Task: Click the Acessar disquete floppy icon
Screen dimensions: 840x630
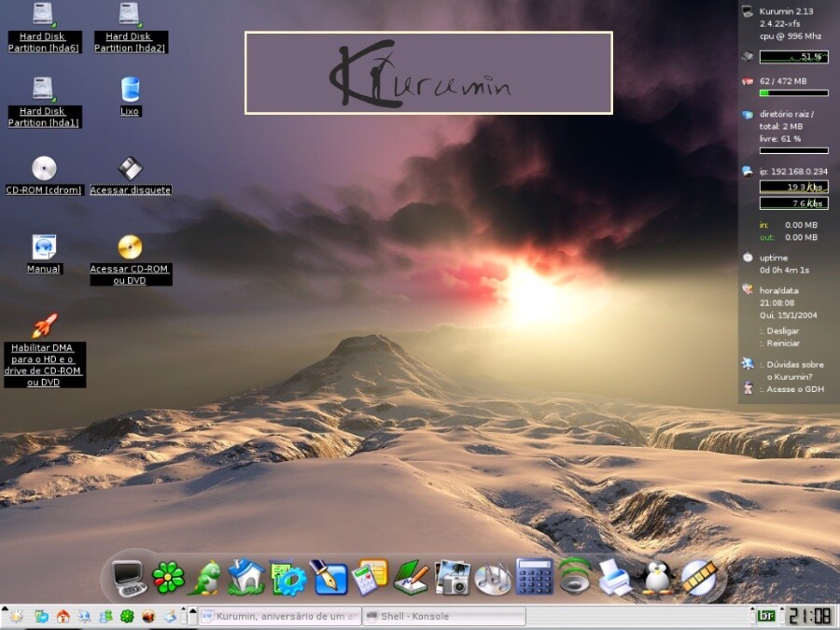Action: [x=130, y=169]
